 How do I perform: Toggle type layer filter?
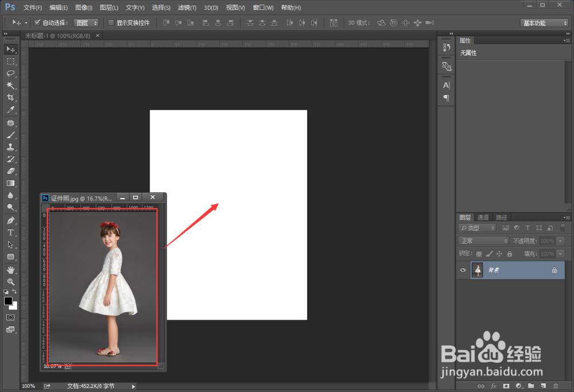click(528, 228)
